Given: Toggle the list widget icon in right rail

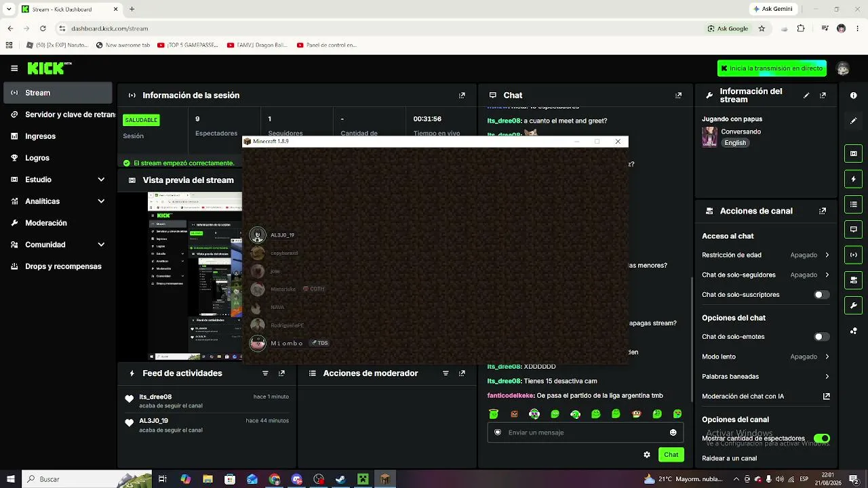Looking at the screenshot, I should click(x=853, y=204).
